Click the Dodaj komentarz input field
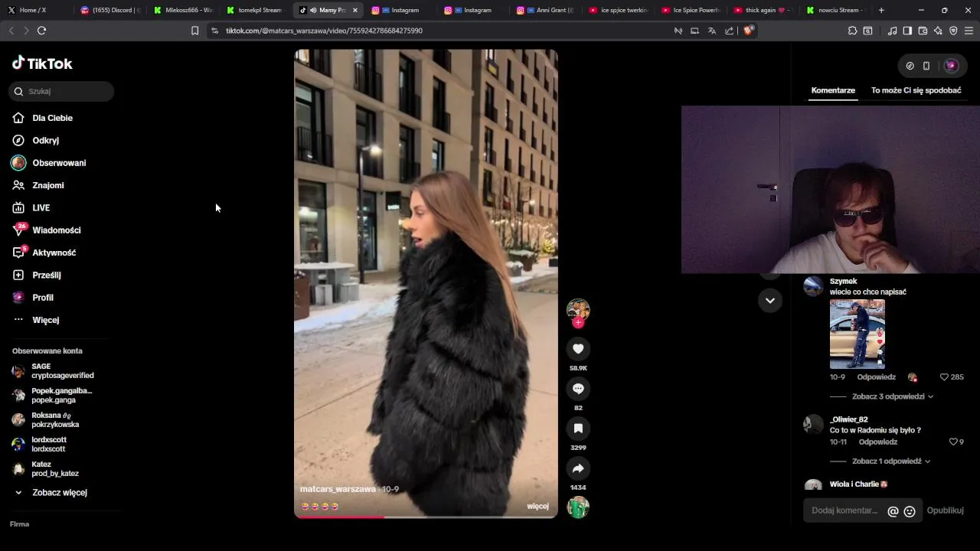The image size is (980, 551). pos(844,510)
